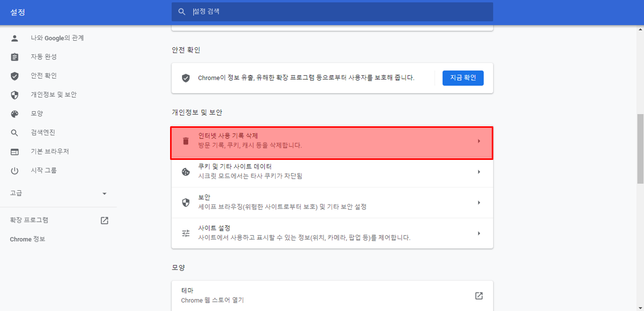Click the 시크릿 모드에서는 타사 쿠키가 차단됨 text
Screen dimensions: 644x311
(250, 176)
